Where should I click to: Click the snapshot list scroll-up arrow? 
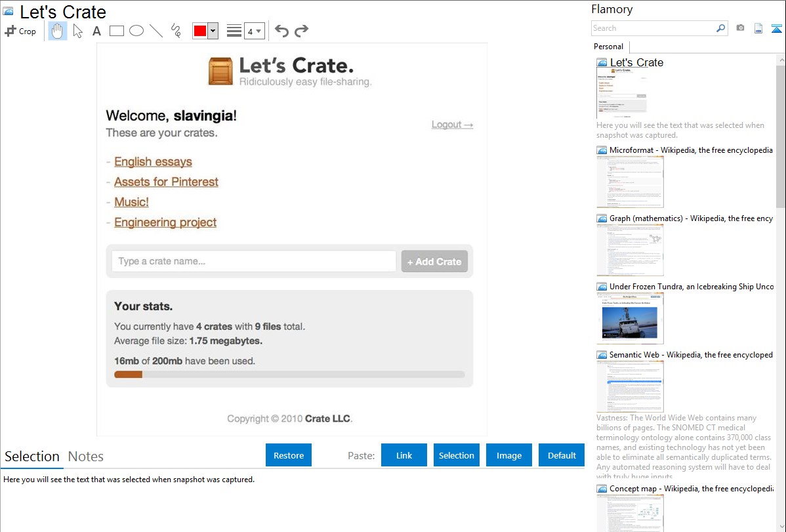(781, 60)
